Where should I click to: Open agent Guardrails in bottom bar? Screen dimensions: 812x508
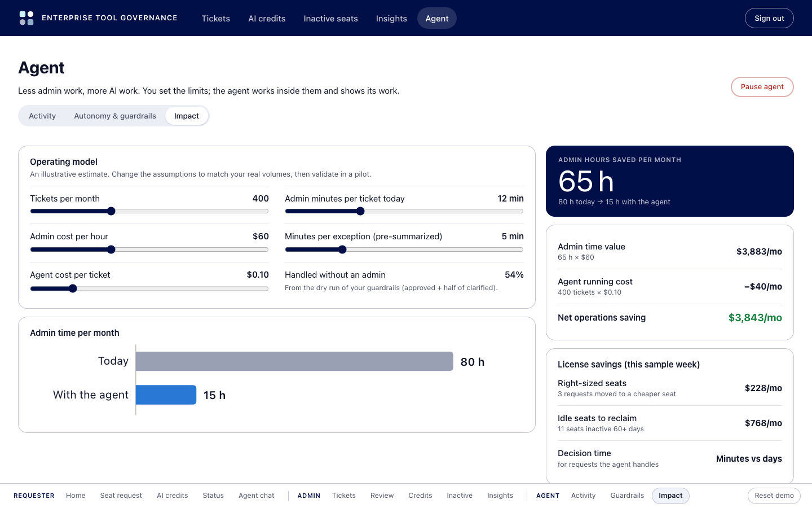627,496
